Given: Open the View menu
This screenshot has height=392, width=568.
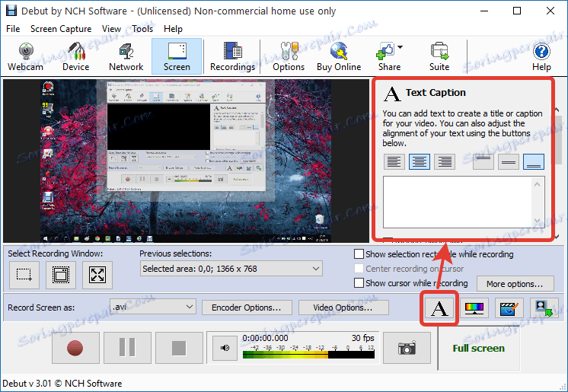Looking at the screenshot, I should point(111,29).
